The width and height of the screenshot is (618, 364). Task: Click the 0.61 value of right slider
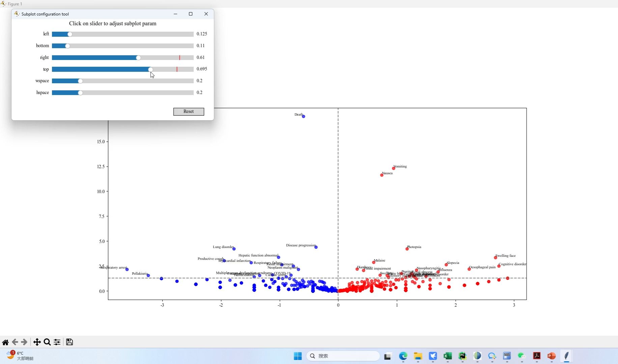[201, 57]
